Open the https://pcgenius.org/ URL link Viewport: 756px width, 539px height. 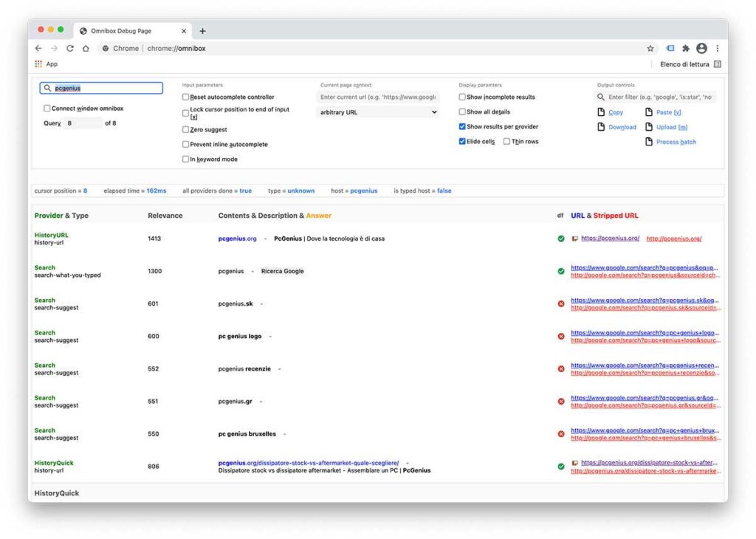[610, 238]
